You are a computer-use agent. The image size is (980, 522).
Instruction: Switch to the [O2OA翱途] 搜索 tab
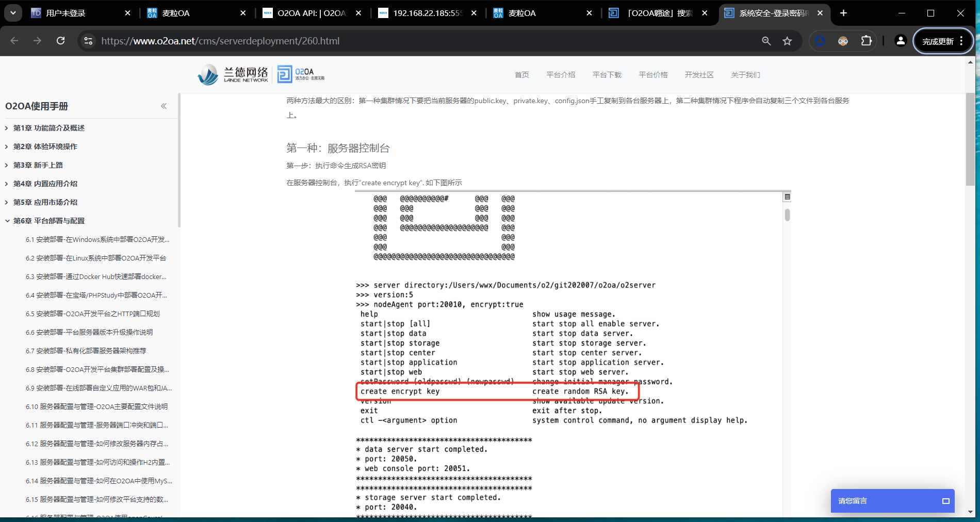pyautogui.click(x=659, y=13)
